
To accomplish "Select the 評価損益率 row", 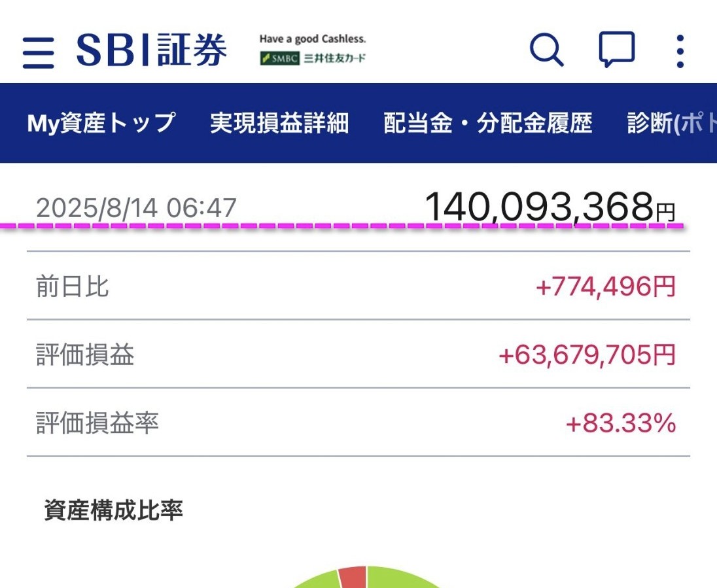I will point(358,423).
